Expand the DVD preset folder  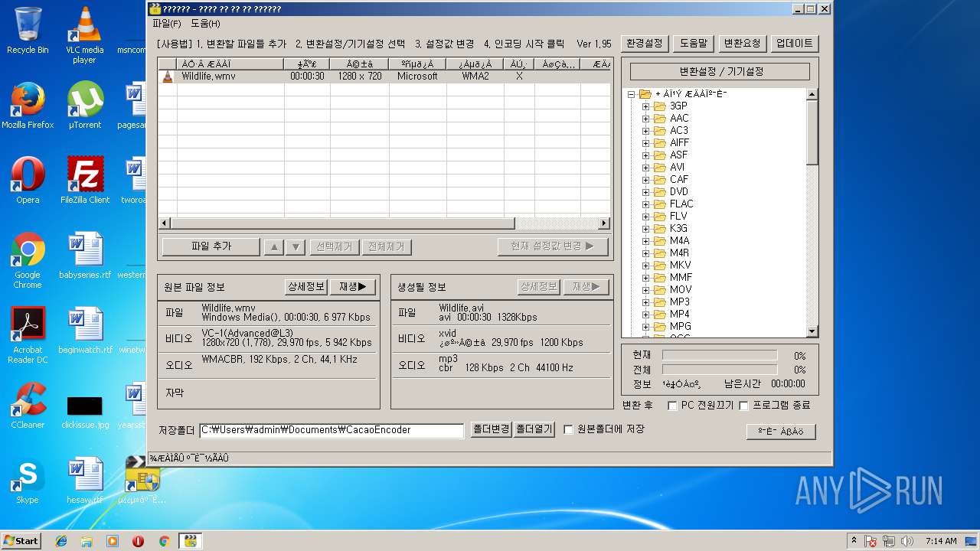645,192
